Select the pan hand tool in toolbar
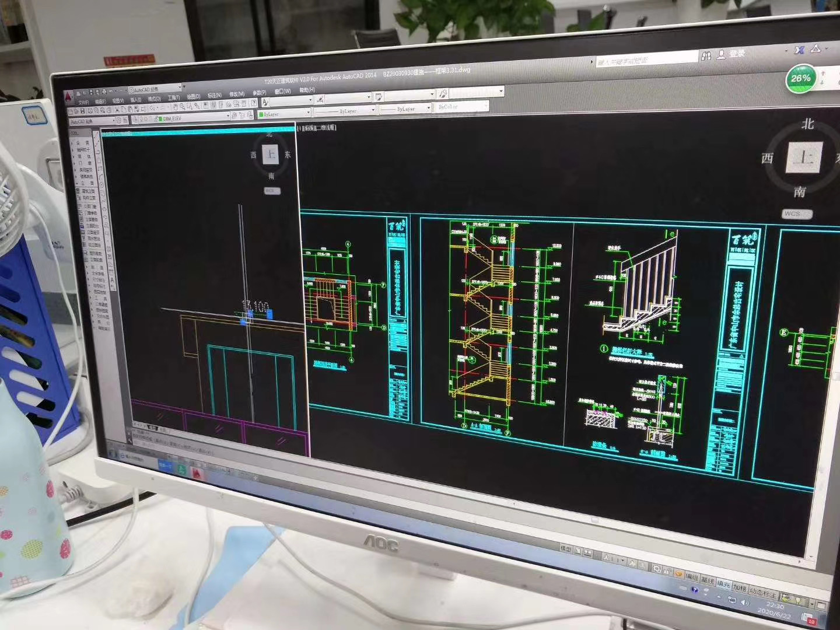Screen dimensions: 840x630 [x=176, y=107]
